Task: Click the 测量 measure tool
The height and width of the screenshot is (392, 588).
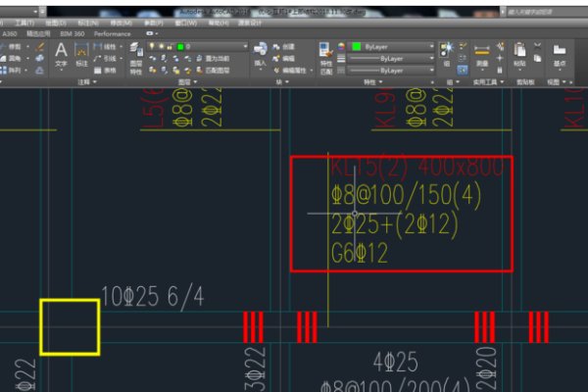Action: pyautogui.click(x=482, y=56)
